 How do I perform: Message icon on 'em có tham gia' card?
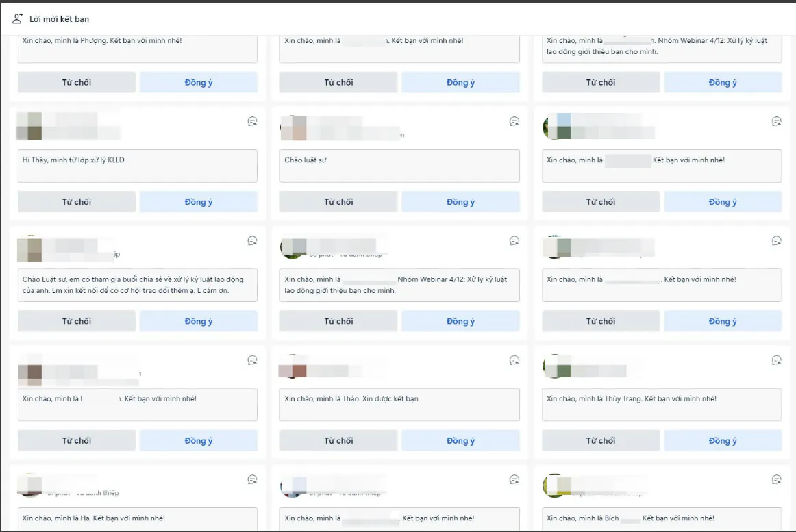252,241
